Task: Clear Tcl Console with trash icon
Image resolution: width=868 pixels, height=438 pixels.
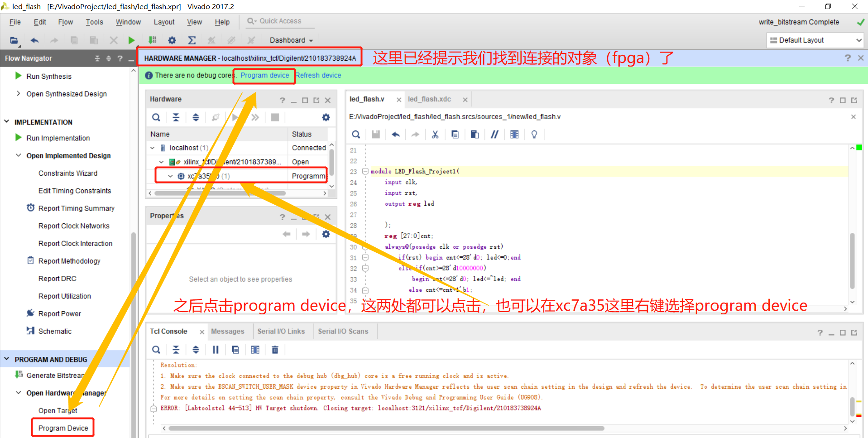Action: pyautogui.click(x=275, y=350)
